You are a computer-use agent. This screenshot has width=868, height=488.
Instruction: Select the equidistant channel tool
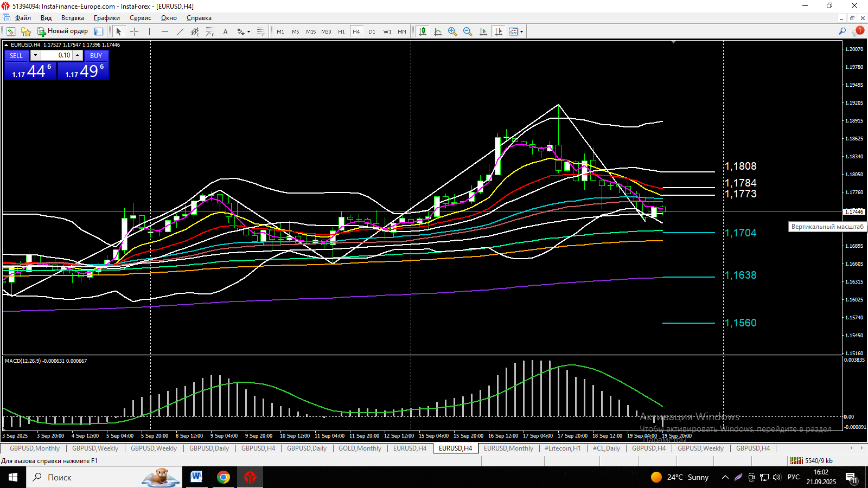coord(195,31)
